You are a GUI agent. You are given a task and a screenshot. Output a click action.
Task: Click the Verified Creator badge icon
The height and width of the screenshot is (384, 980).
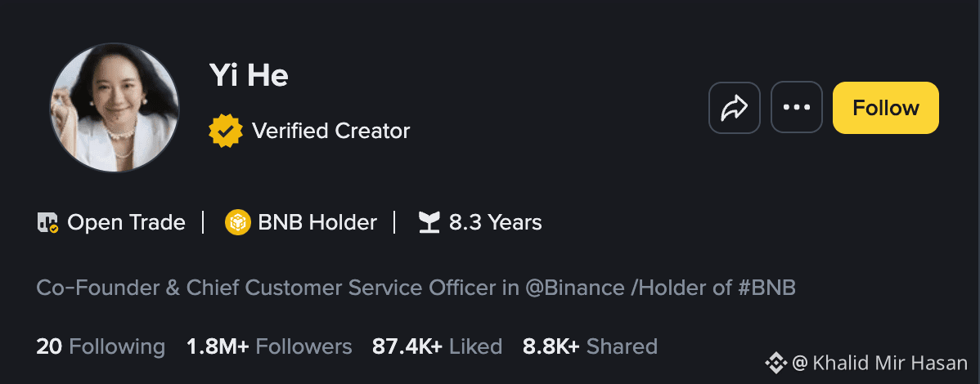(x=226, y=131)
